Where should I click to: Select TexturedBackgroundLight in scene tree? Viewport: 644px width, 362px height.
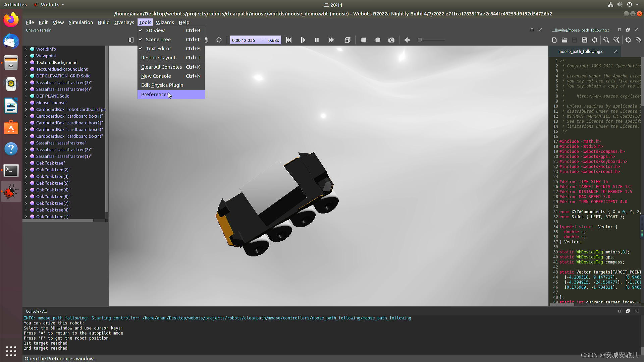click(x=62, y=69)
